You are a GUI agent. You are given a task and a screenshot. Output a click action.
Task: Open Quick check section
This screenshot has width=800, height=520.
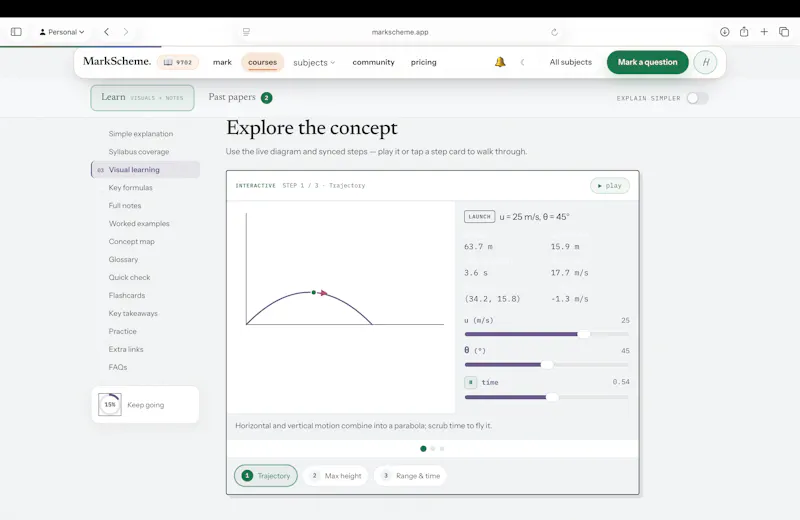pyautogui.click(x=130, y=277)
